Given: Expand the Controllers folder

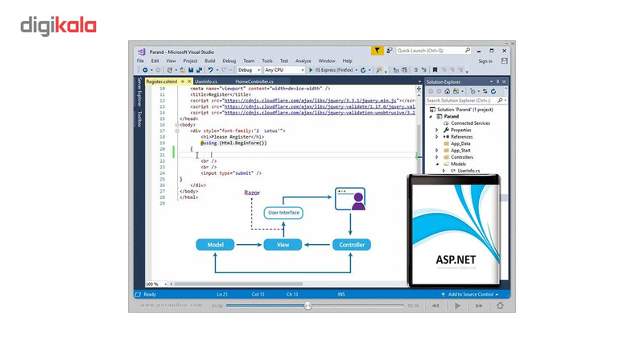Looking at the screenshot, I should [437, 157].
